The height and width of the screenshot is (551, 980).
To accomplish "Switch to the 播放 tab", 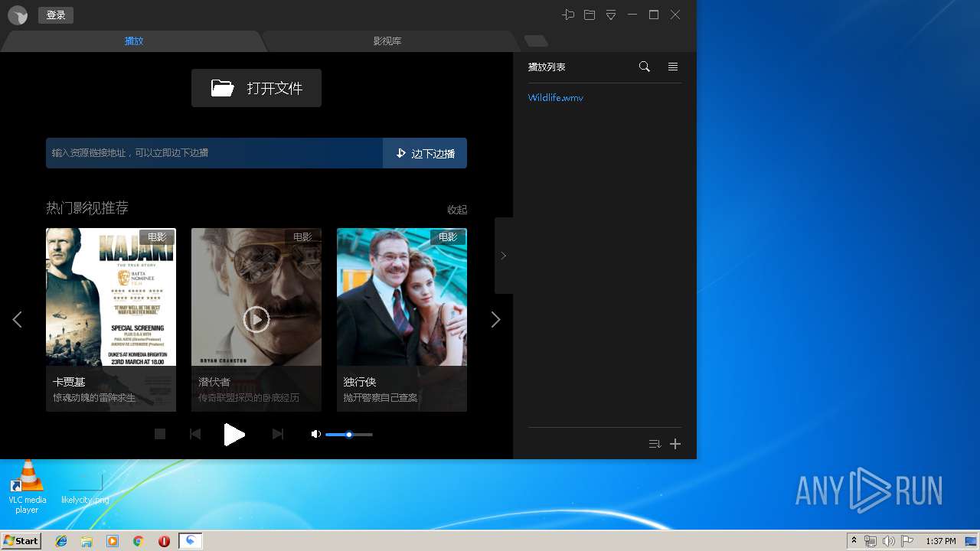I will [x=134, y=41].
